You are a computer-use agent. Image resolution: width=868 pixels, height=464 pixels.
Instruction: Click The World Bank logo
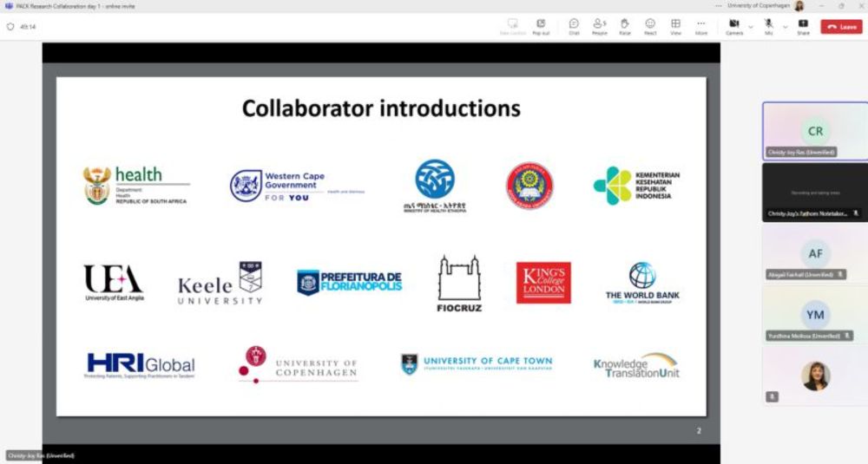[x=642, y=283]
